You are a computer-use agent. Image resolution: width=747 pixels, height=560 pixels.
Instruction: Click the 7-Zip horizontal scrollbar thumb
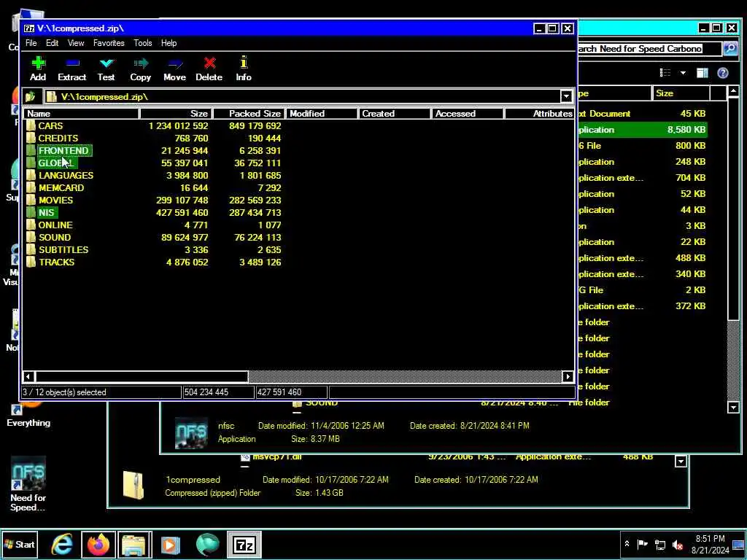point(141,377)
